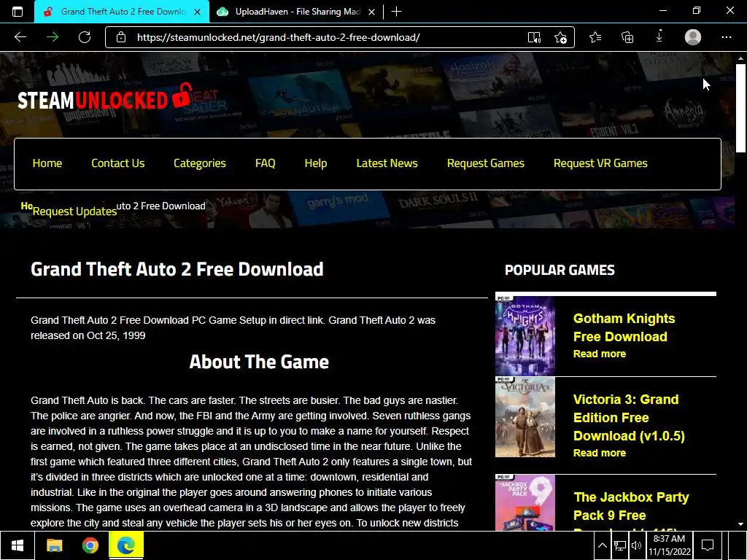Go back to the previous page
Screen dimensions: 747x560
click(20, 37)
